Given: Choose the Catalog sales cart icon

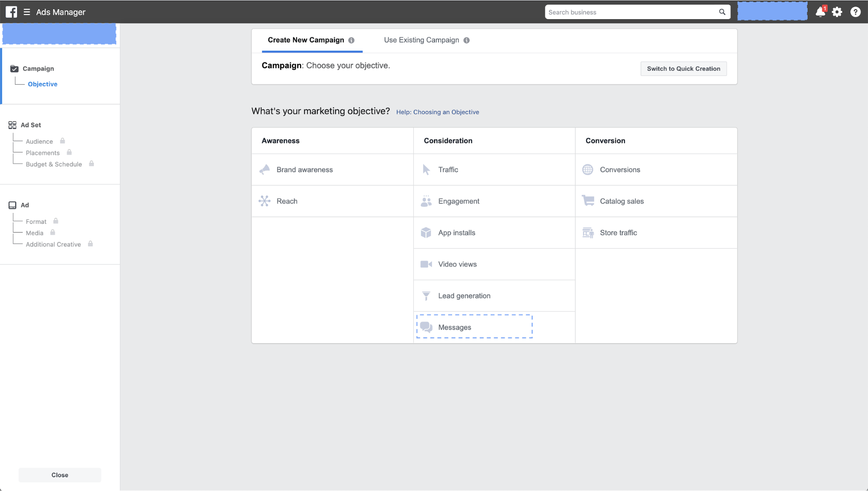Looking at the screenshot, I should click(588, 201).
